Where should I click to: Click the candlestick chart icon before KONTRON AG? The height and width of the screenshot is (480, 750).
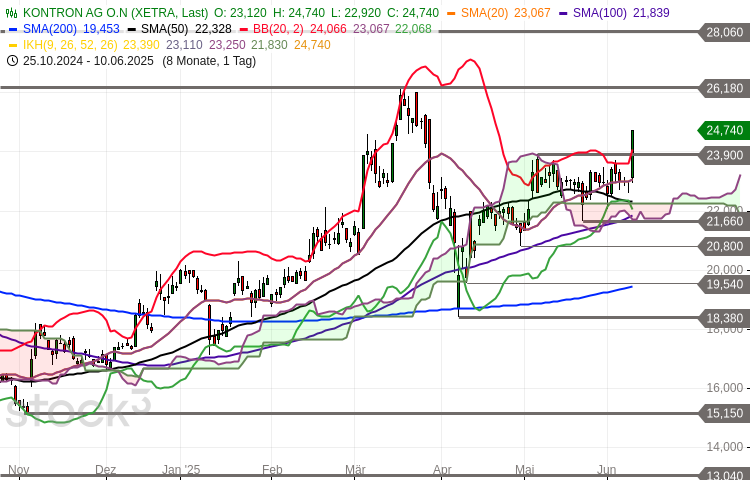pos(12,13)
